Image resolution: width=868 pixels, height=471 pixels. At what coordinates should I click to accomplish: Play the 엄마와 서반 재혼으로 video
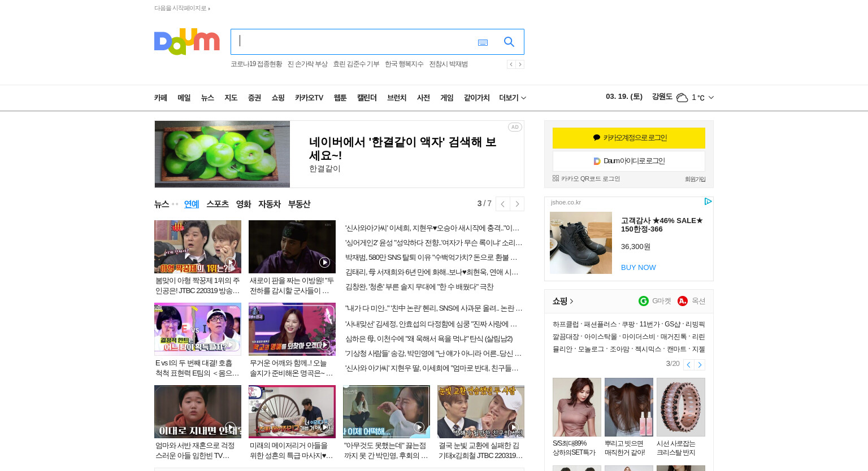198,412
